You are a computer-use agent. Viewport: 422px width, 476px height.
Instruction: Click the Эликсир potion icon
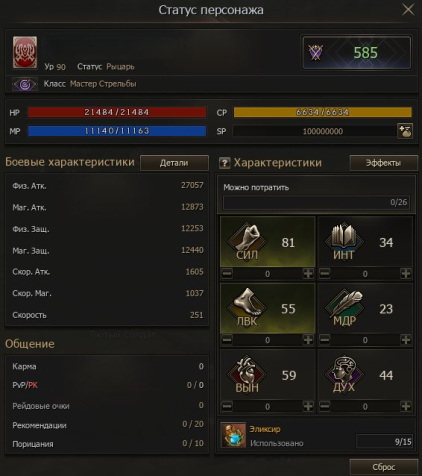tap(233, 435)
